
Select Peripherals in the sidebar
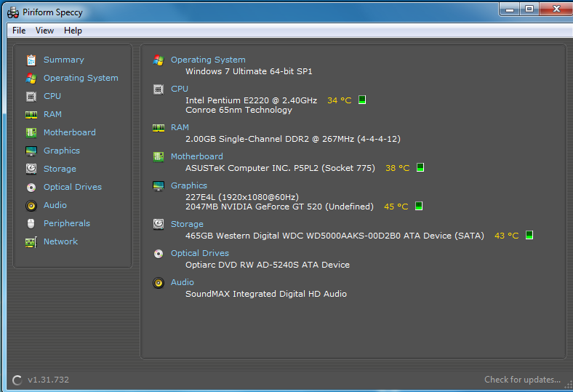66,223
